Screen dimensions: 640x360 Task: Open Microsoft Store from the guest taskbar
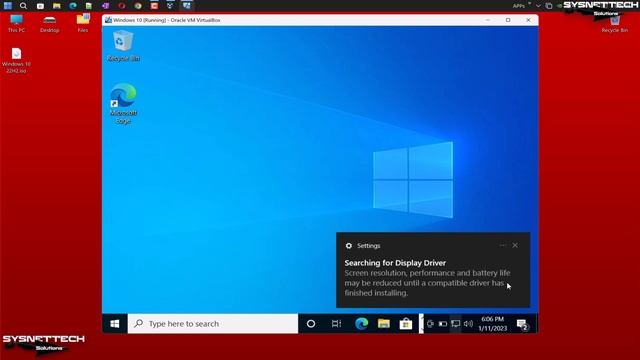click(406, 324)
